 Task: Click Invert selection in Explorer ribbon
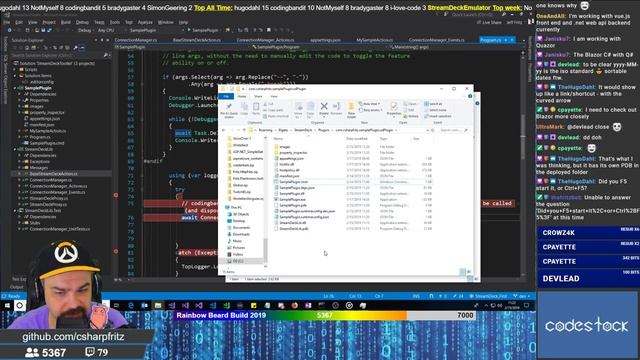click(438, 116)
